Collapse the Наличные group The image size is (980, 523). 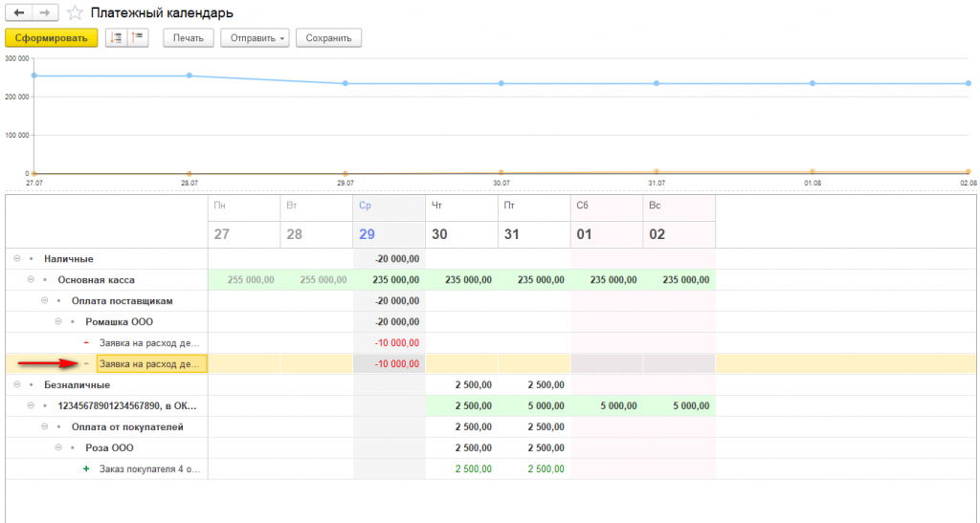pyautogui.click(x=17, y=258)
